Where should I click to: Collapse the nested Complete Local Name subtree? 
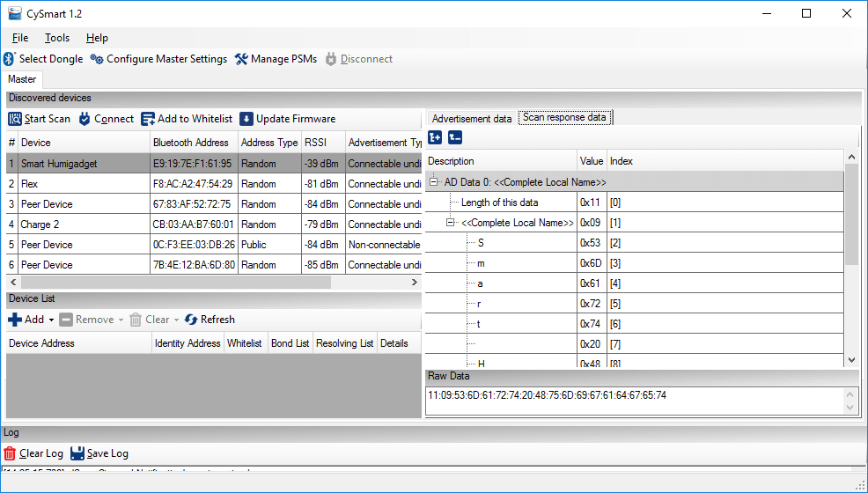pyautogui.click(x=451, y=223)
